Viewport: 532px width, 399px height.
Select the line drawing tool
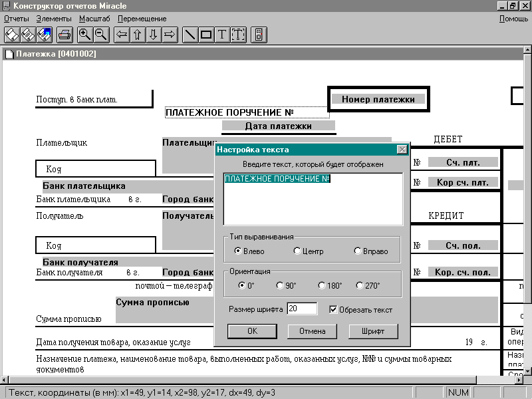coord(190,34)
